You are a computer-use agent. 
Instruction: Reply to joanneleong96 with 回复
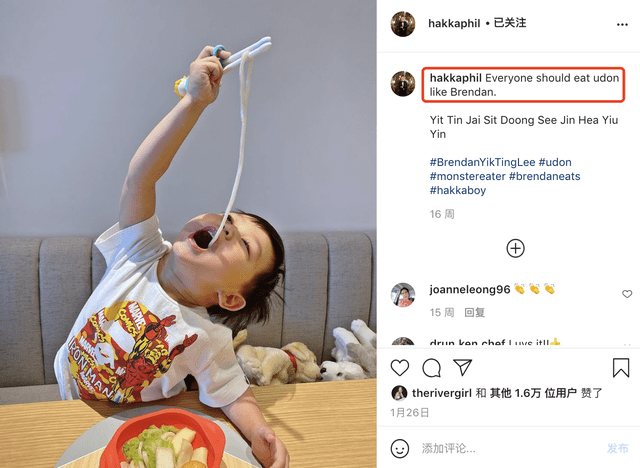pyautogui.click(x=474, y=313)
